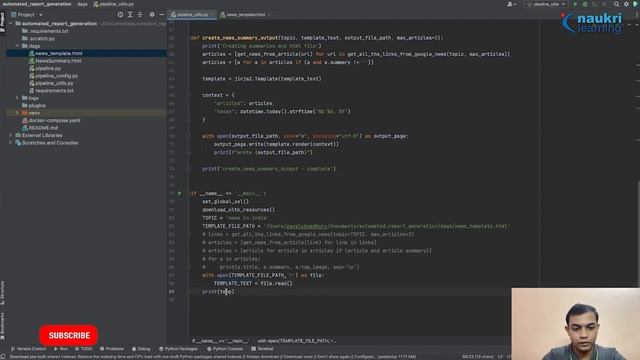Place cursor in print(temp) line
640x360 pixels.
(x=218, y=291)
